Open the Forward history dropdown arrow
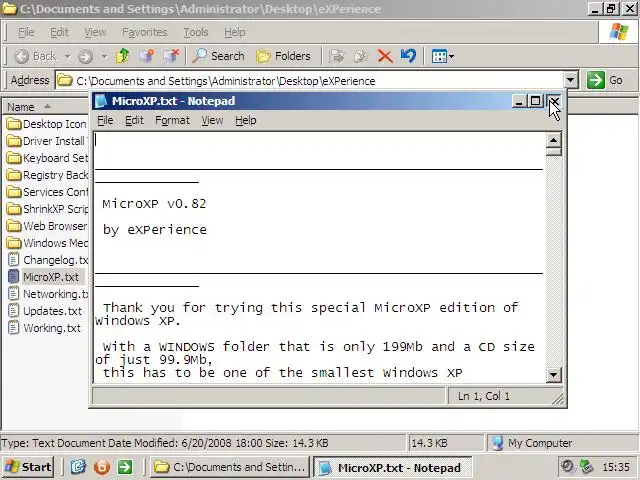640x480 pixels. point(104,56)
